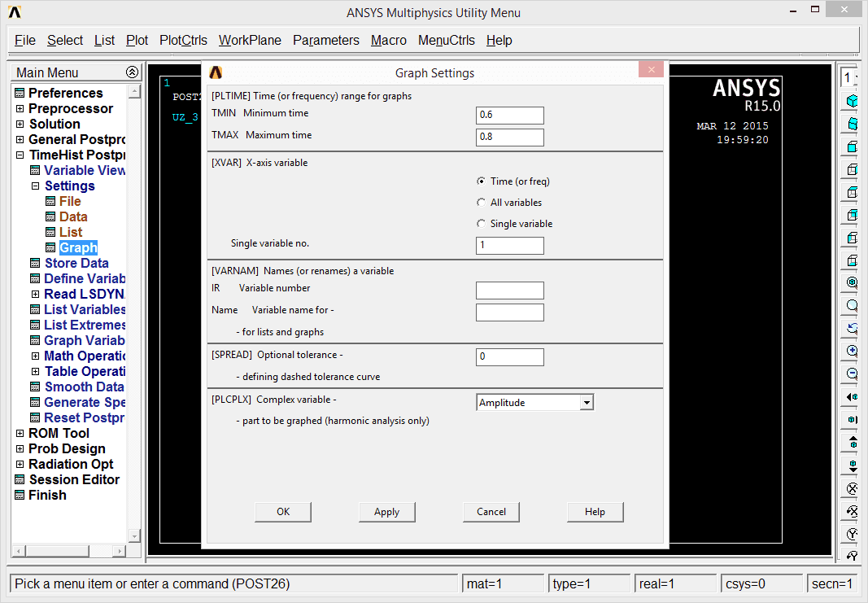Open the PlotCtrls menu
Screen dimensions: 868x603
coord(183,41)
